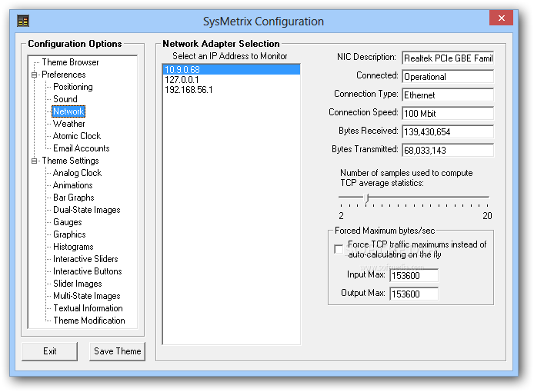Click the Connection Type field
This screenshot has width=534, height=392.
(x=448, y=95)
